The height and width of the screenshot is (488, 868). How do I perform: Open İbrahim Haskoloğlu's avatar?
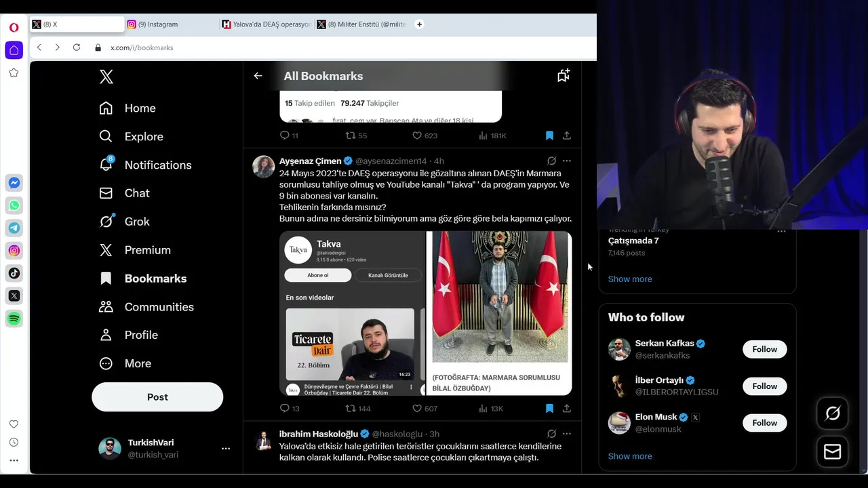coord(264,441)
